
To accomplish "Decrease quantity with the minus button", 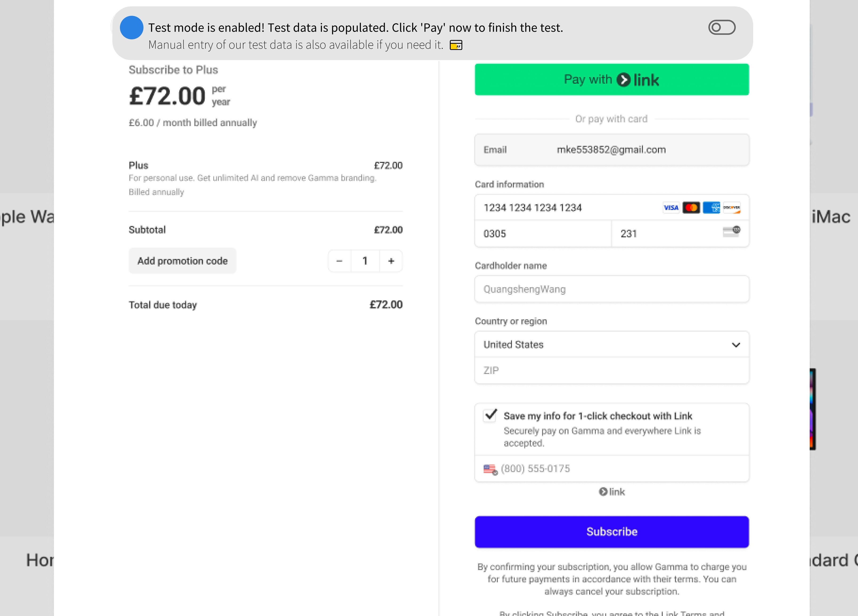I will pos(339,261).
